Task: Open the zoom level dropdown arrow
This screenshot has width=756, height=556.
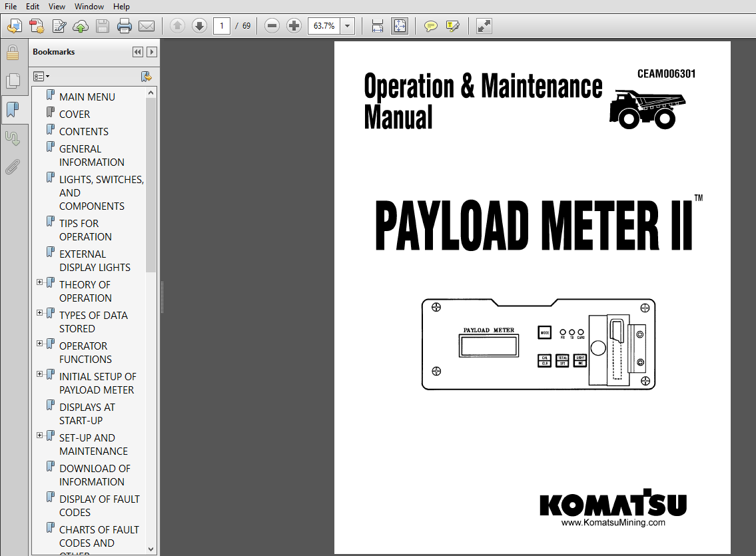Action: click(x=347, y=25)
